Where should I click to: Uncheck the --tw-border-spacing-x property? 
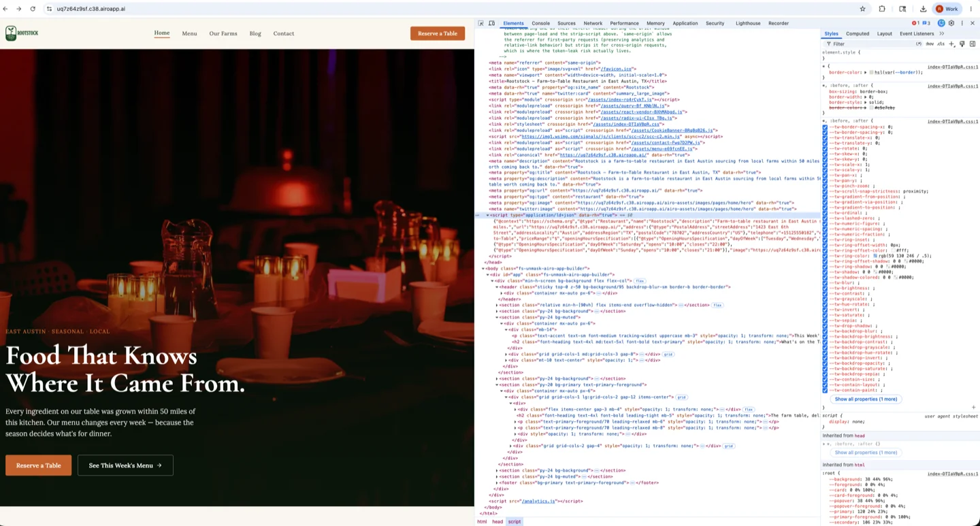tap(826, 127)
